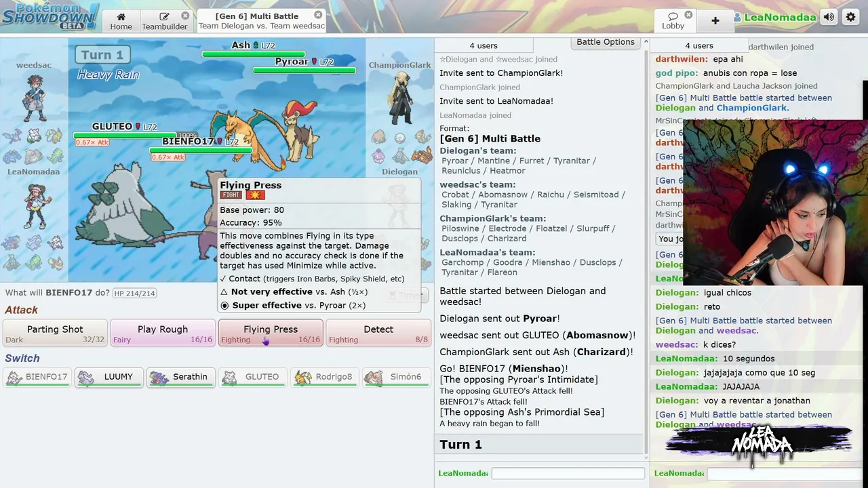Open the sound volume speaker icon

[x=829, y=18]
